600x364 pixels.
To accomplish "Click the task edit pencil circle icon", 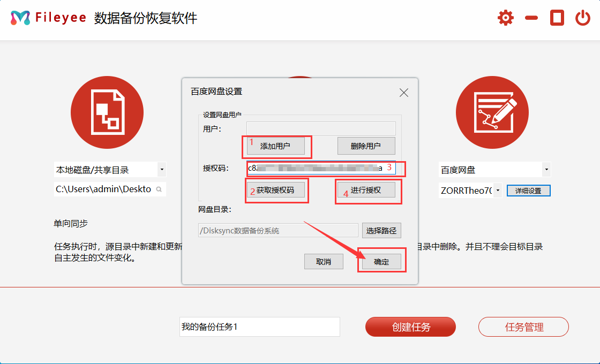I will tap(492, 112).
